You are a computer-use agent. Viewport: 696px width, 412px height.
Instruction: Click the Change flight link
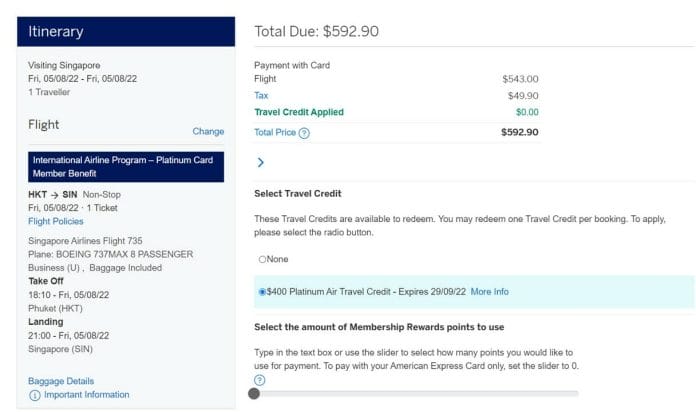(208, 131)
